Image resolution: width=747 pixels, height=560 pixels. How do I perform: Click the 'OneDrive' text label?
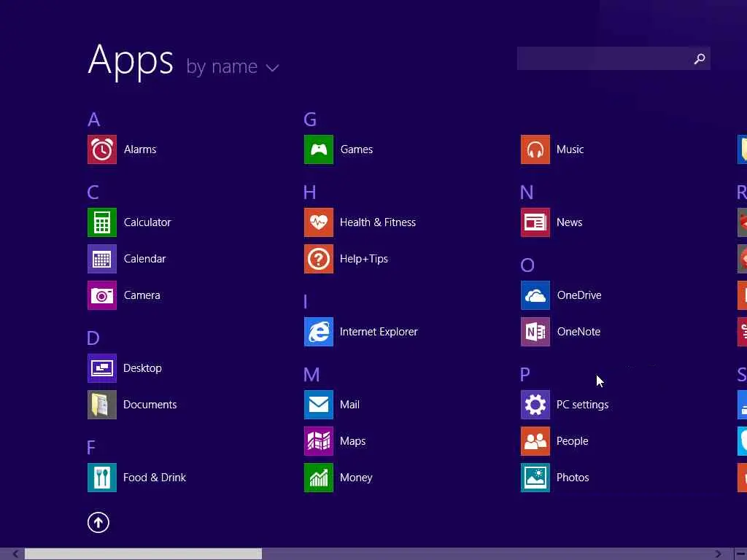click(x=579, y=295)
